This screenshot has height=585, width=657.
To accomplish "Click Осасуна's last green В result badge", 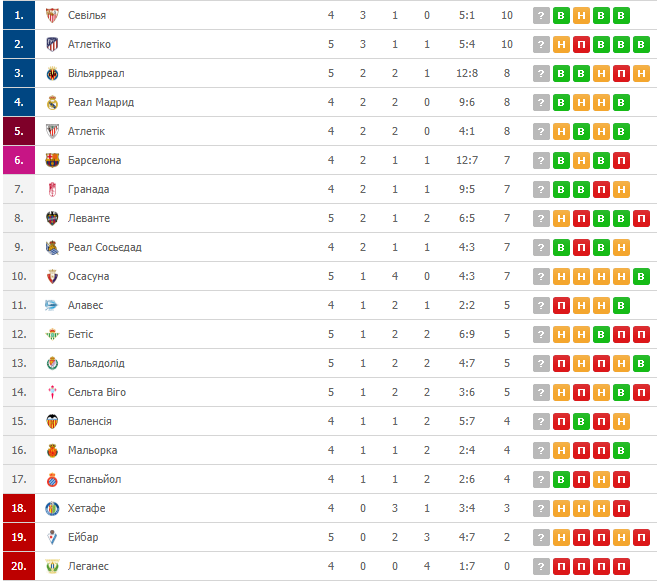I will [x=641, y=277].
